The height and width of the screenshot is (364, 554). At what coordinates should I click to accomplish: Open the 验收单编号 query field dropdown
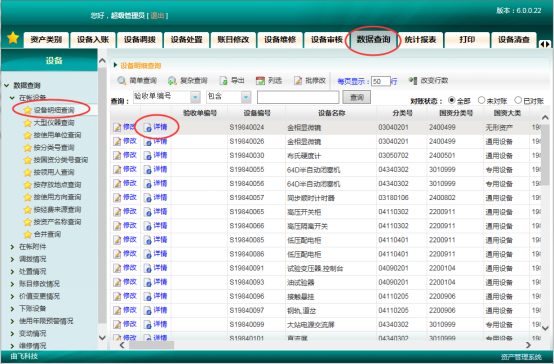tap(195, 97)
